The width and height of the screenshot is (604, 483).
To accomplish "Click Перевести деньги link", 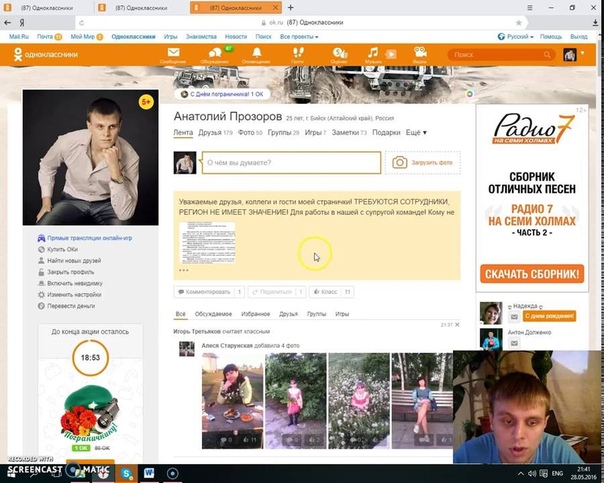I will 66,306.
